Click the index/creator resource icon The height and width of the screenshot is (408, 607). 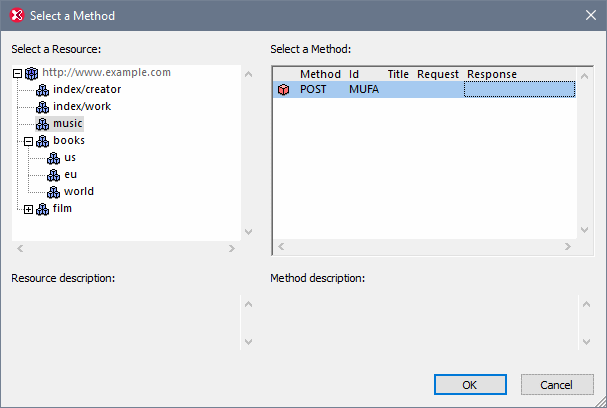[x=42, y=90]
